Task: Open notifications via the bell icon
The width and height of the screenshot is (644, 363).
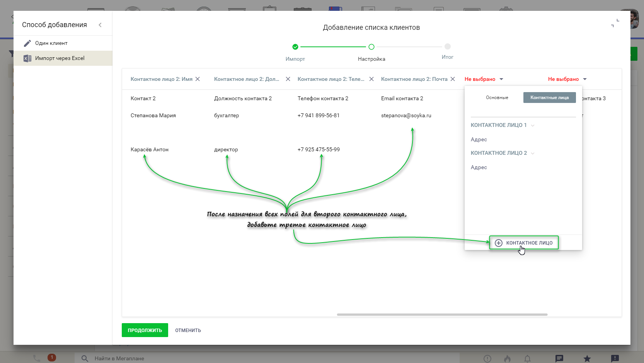Action: 527,358
